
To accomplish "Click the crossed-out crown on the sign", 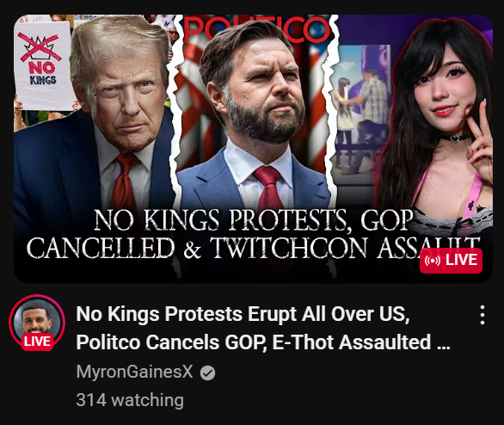I will pos(40,47).
